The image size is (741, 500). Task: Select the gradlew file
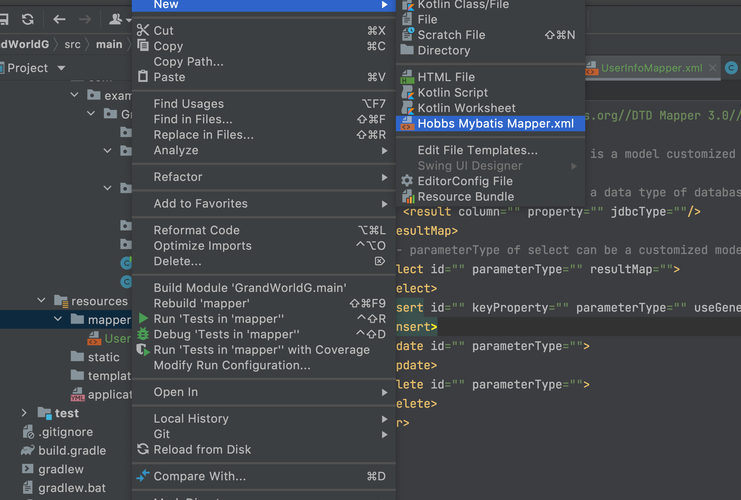(61, 469)
